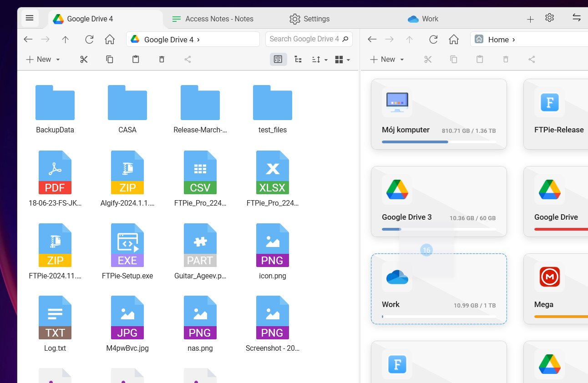Viewport: 588px width, 383px height.
Task: Open settings via the gear icon
Action: click(549, 18)
